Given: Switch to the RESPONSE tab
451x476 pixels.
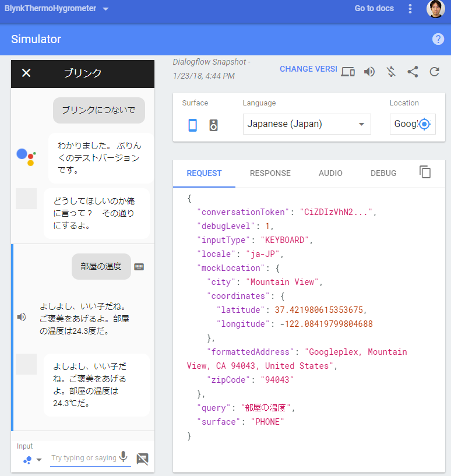Looking at the screenshot, I should point(270,174).
